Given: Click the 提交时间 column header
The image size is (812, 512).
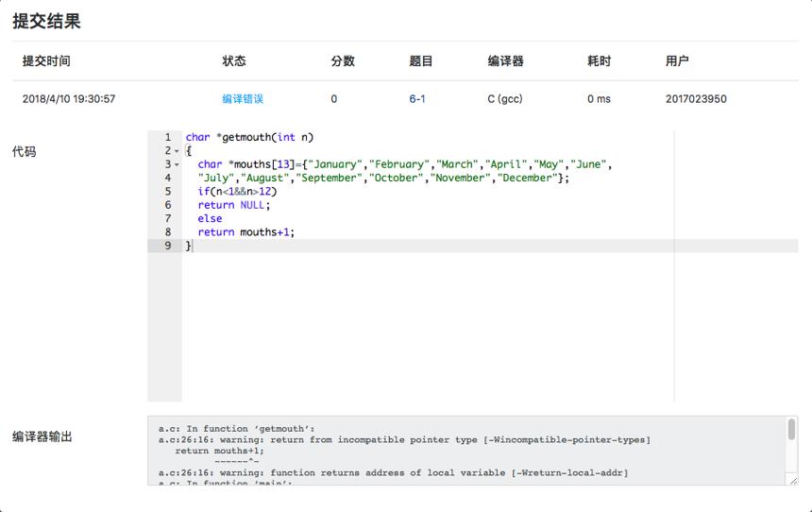Looking at the screenshot, I should (x=46, y=61).
